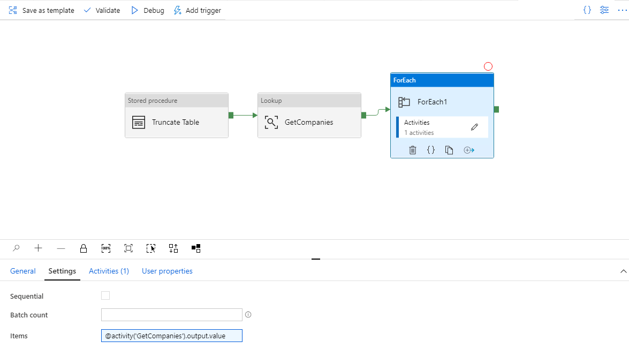
Task: Edit ForEach1 activities with the pencil icon
Action: tap(474, 127)
